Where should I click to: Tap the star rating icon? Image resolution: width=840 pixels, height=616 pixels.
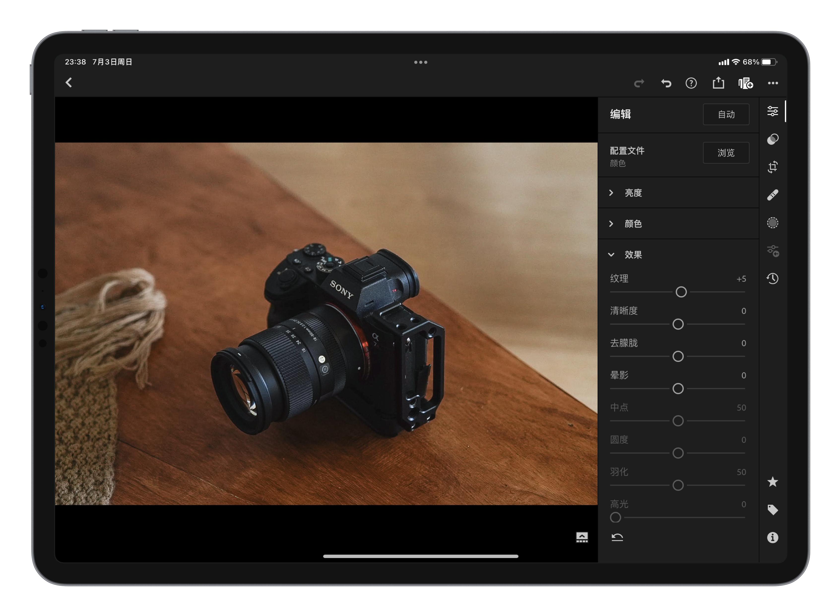(x=773, y=481)
